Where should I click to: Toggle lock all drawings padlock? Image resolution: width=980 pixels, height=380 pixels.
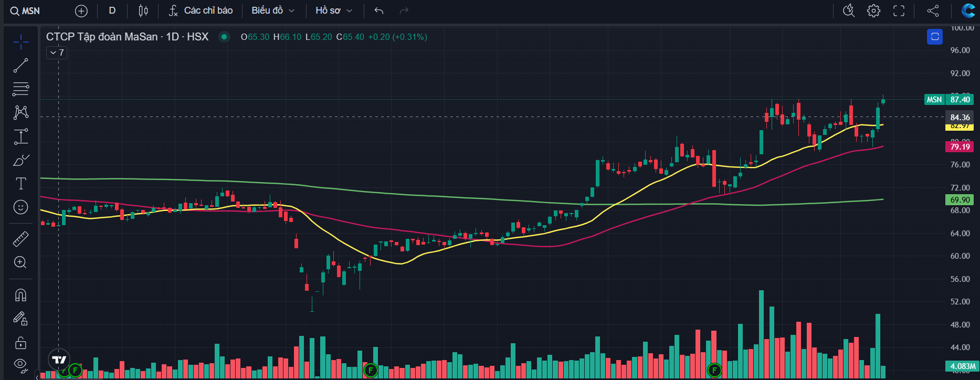click(x=21, y=343)
